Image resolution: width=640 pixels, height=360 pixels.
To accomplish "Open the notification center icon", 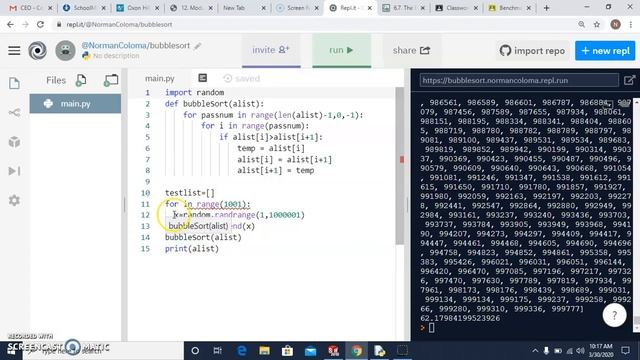I will click(x=625, y=350).
